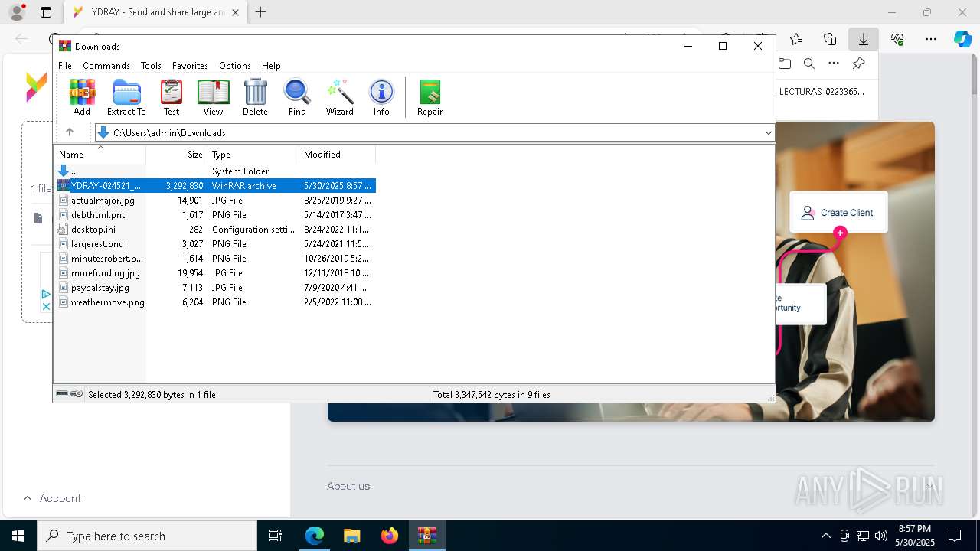The height and width of the screenshot is (551, 980).
Task: Click the Delete trash can icon
Action: (255, 97)
